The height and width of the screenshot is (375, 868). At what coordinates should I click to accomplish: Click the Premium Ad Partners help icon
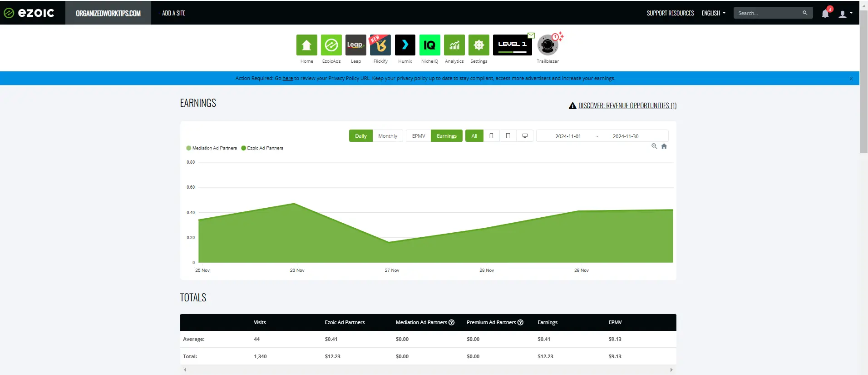tap(521, 322)
